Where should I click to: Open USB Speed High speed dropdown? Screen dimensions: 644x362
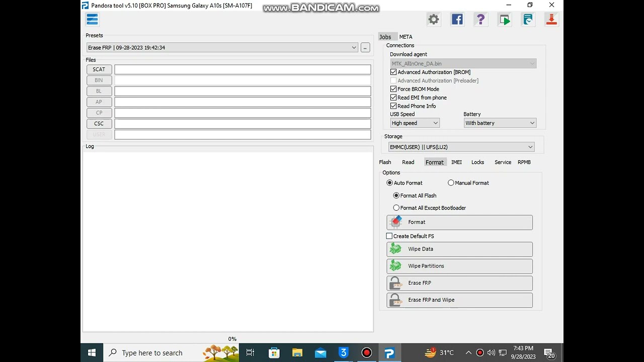coord(415,123)
